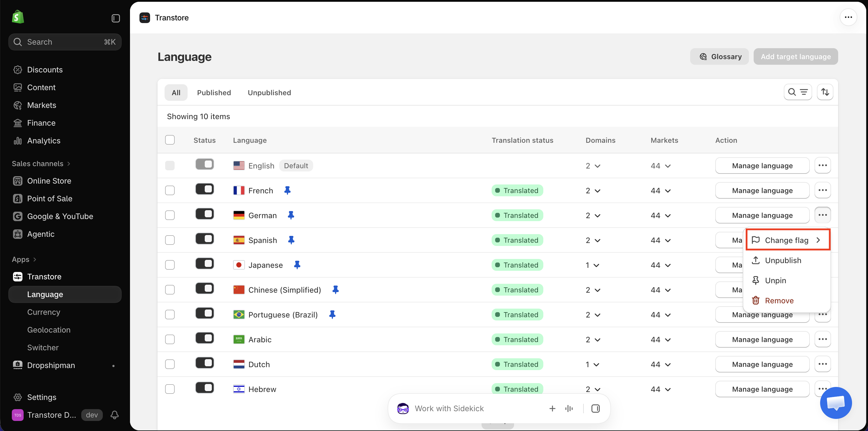Open the Glossary button
This screenshot has height=431, width=868.
pos(719,57)
